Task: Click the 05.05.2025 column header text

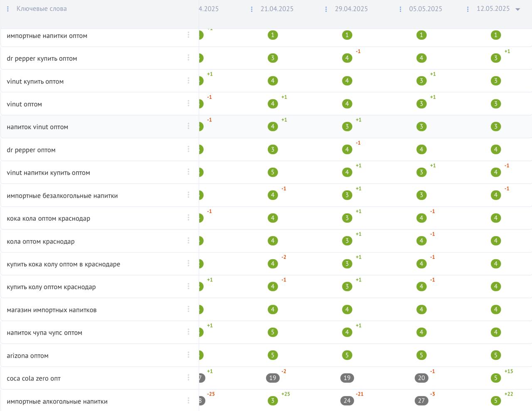Action: click(x=426, y=9)
